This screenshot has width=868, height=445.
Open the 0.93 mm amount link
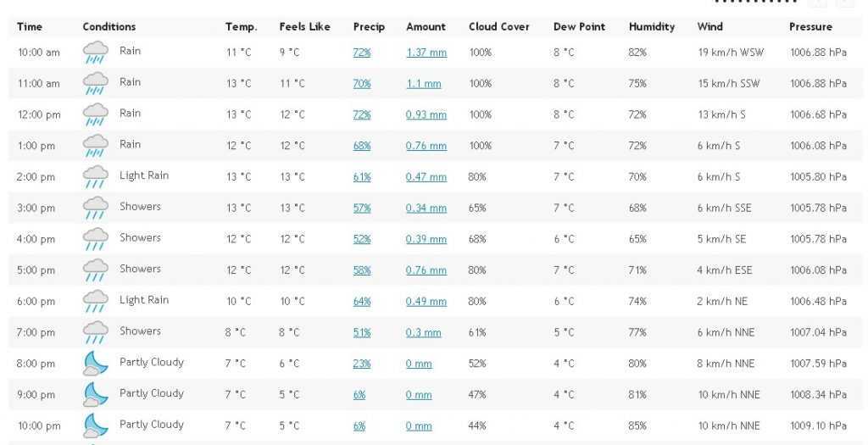(x=426, y=114)
